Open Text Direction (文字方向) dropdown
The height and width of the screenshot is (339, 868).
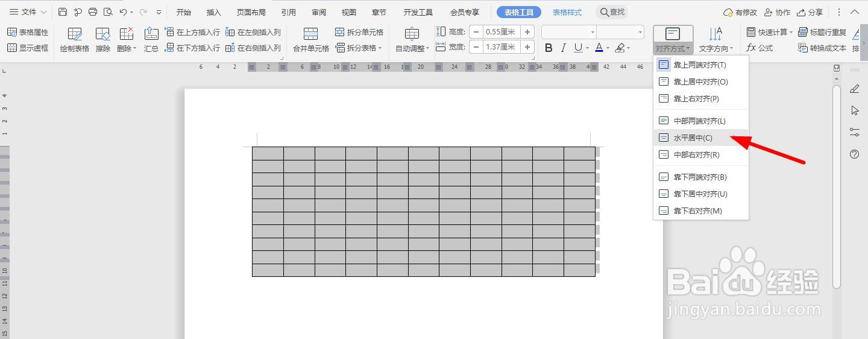(x=716, y=40)
